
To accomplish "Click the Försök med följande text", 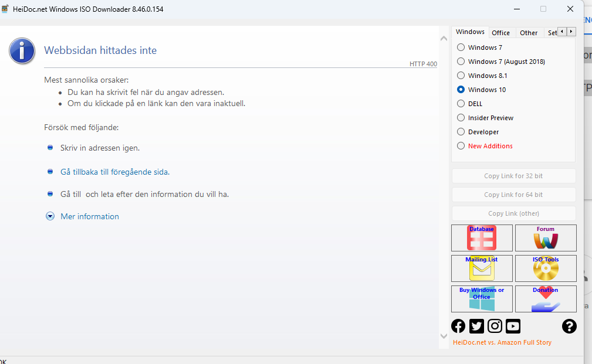I will (82, 128).
